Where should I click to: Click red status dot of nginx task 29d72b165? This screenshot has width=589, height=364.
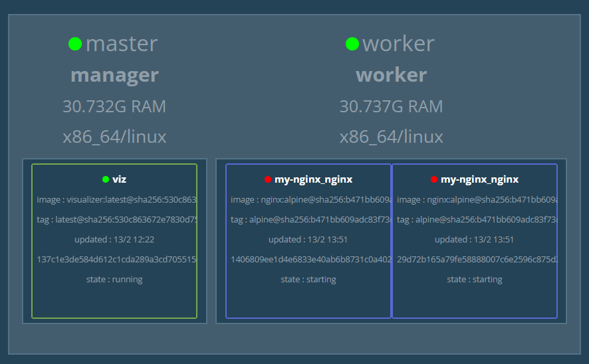click(x=434, y=179)
